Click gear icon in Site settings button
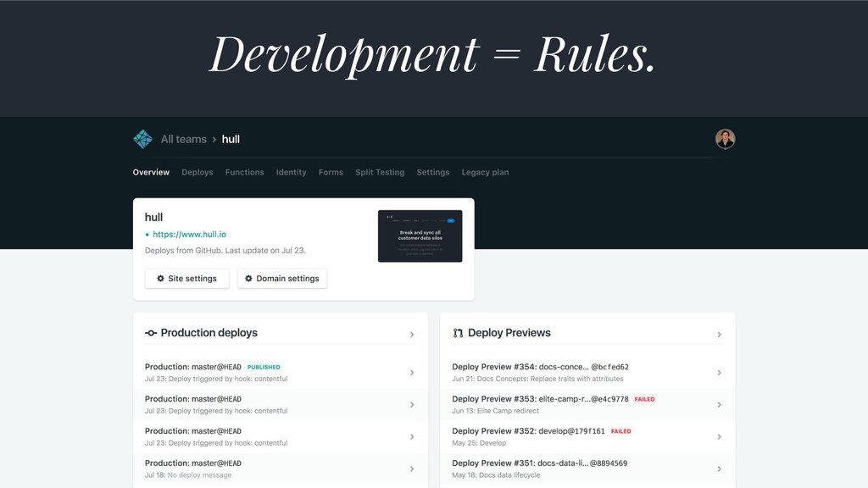This screenshot has width=868, height=488. (x=160, y=278)
